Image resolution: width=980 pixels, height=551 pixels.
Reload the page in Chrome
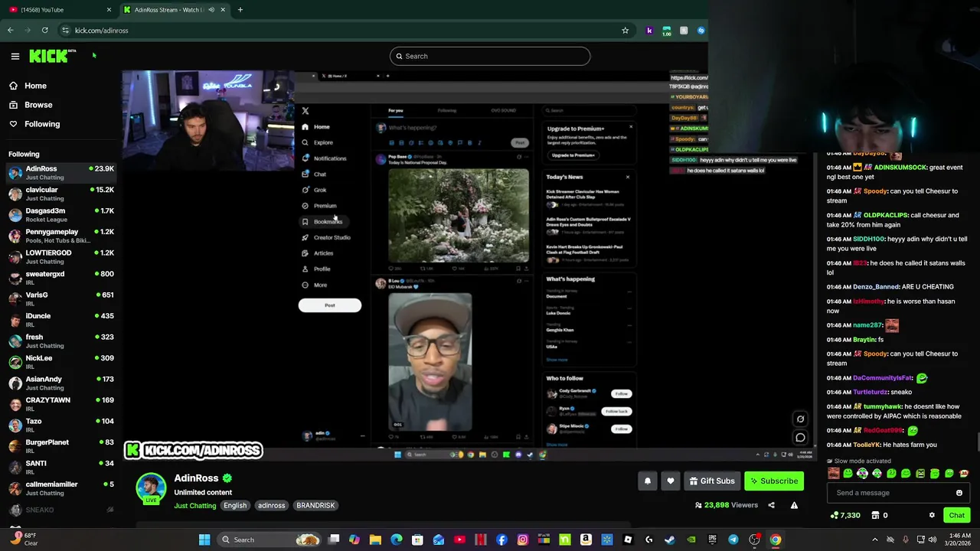(x=45, y=31)
